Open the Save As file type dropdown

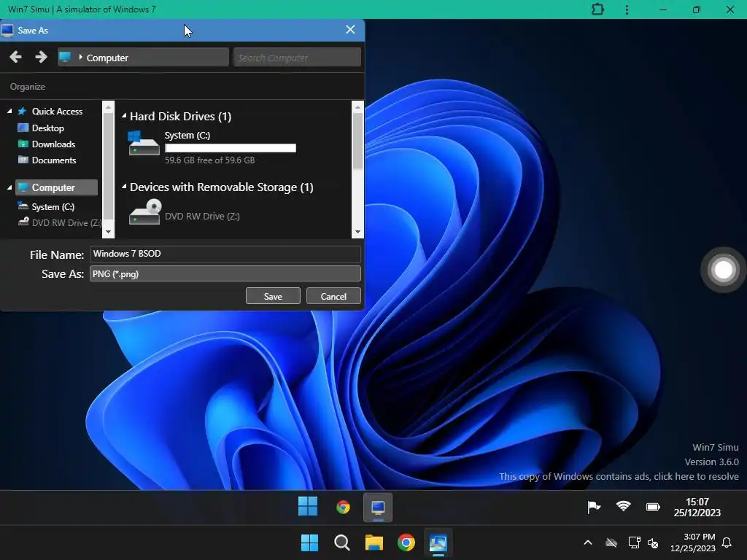[225, 274]
